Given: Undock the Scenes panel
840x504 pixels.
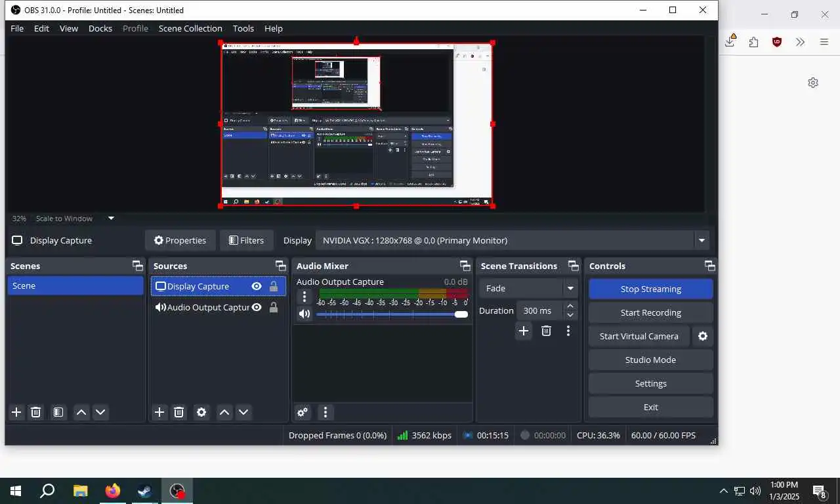Looking at the screenshot, I should click(137, 266).
